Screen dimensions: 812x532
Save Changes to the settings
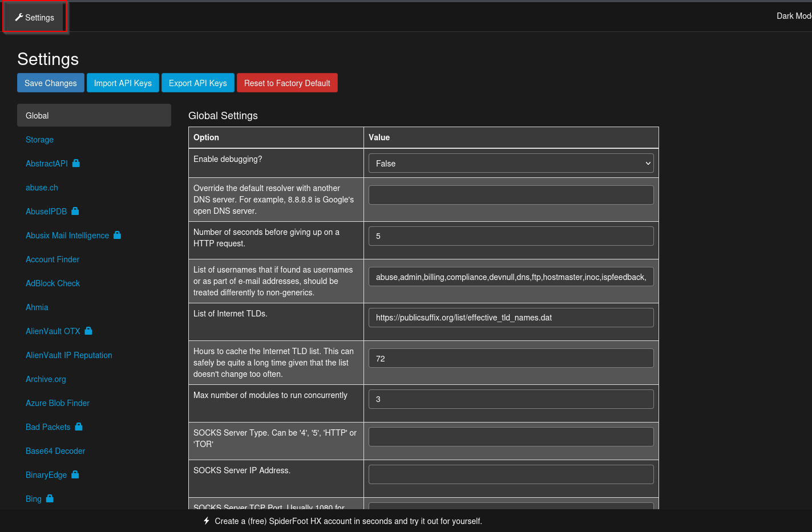tap(51, 83)
